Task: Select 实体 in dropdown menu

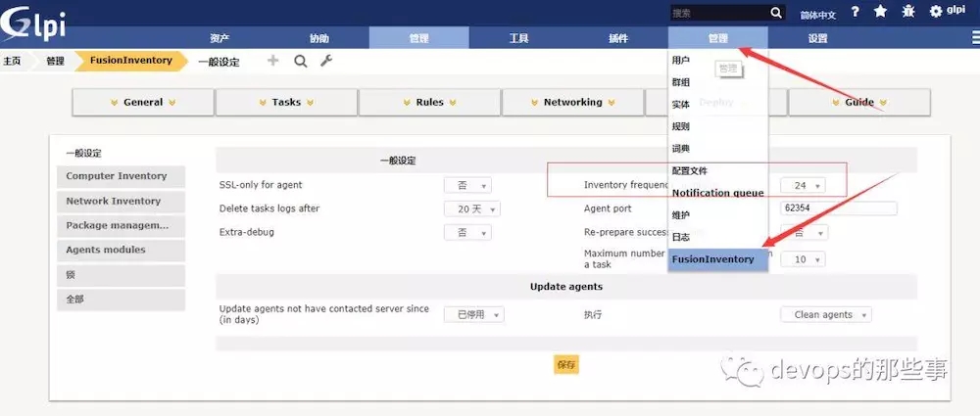Action: pyautogui.click(x=717, y=105)
